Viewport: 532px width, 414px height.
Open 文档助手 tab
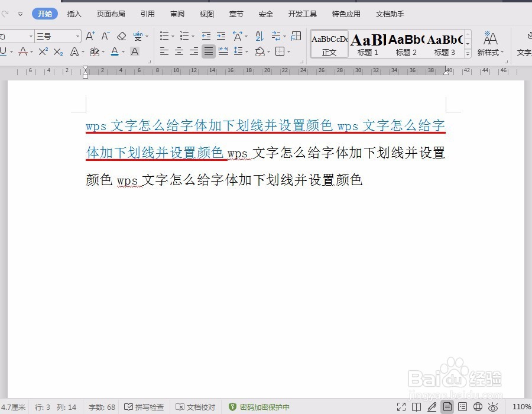(390, 14)
